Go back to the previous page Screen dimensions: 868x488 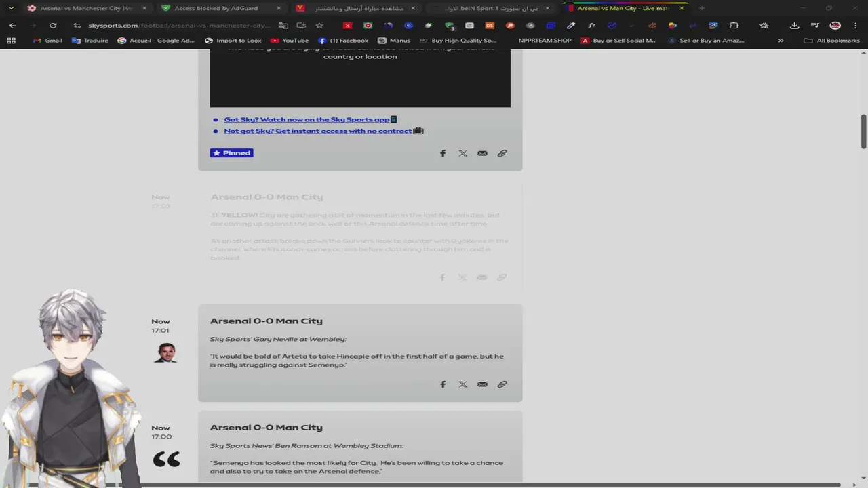12,26
